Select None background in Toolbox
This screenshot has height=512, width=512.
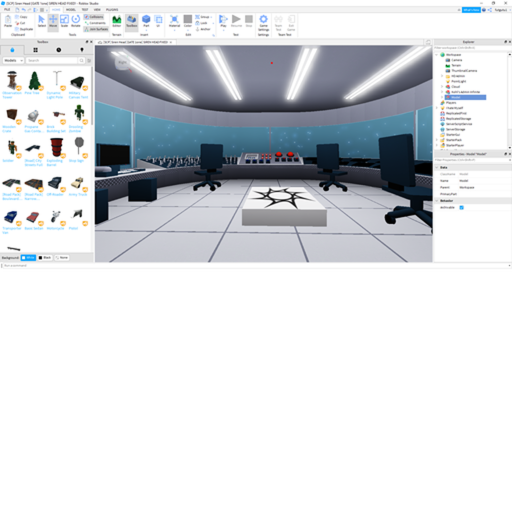62,258
